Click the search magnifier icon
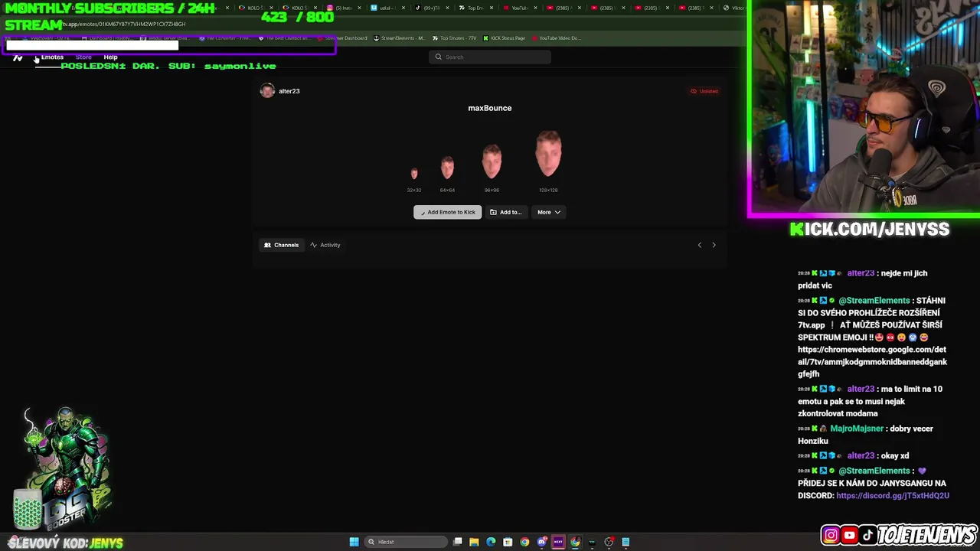Viewport: 980px width, 551px height. coord(439,57)
